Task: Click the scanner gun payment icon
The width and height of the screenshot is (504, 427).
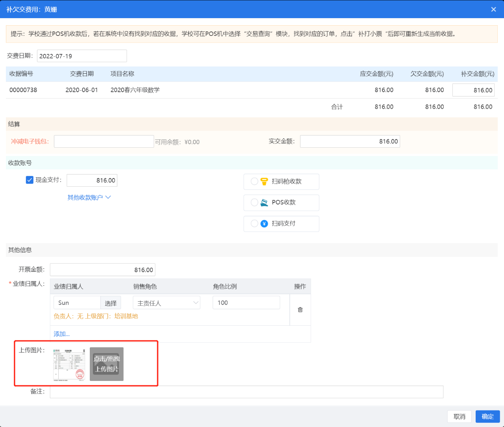Action: [x=264, y=182]
